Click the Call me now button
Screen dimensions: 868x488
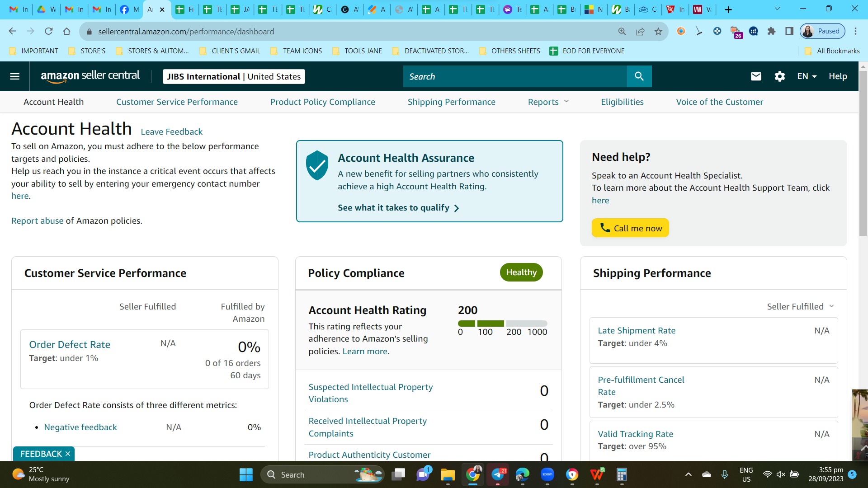[630, 228]
